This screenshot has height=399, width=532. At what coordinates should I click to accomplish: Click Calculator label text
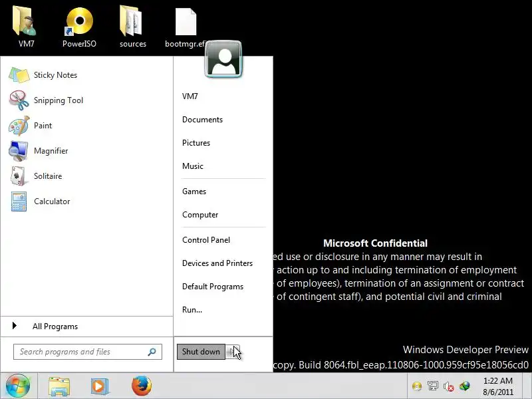(52, 201)
